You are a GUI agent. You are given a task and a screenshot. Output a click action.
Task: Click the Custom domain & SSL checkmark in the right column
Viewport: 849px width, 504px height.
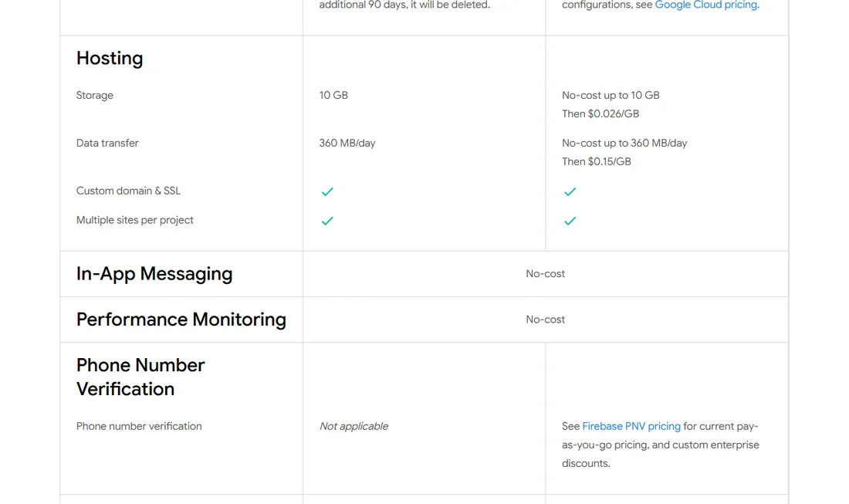[x=570, y=191]
